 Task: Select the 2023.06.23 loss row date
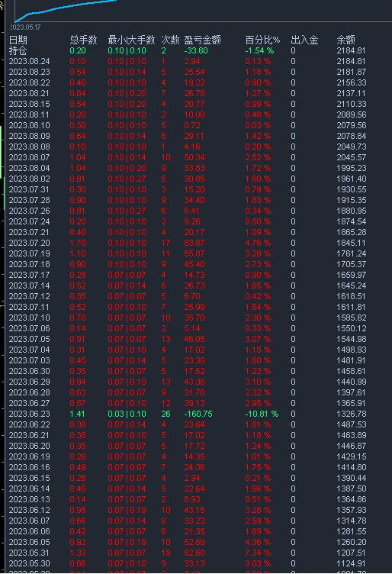(x=29, y=414)
